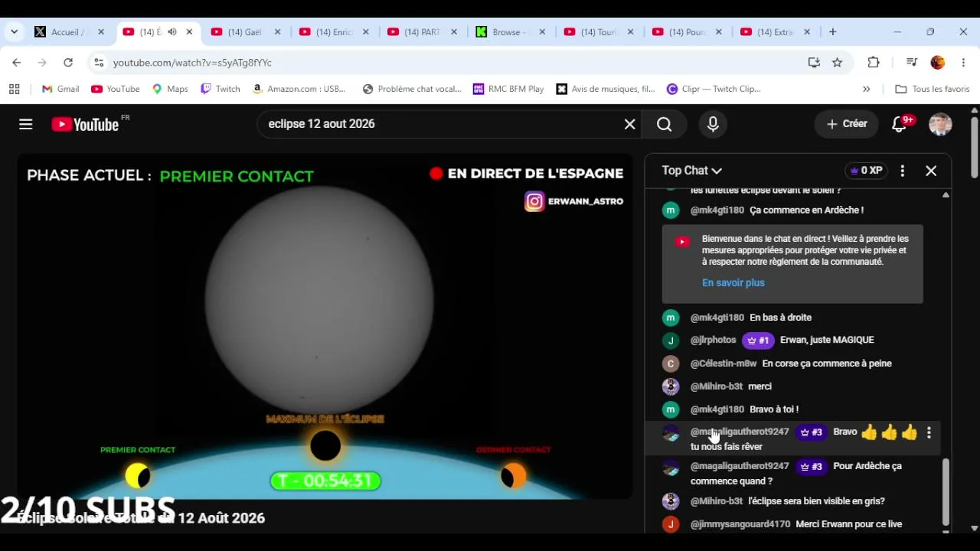Open the YouTube bookmark in bookmarks bar
Image resolution: width=980 pixels, height=551 pixels.
(116, 90)
